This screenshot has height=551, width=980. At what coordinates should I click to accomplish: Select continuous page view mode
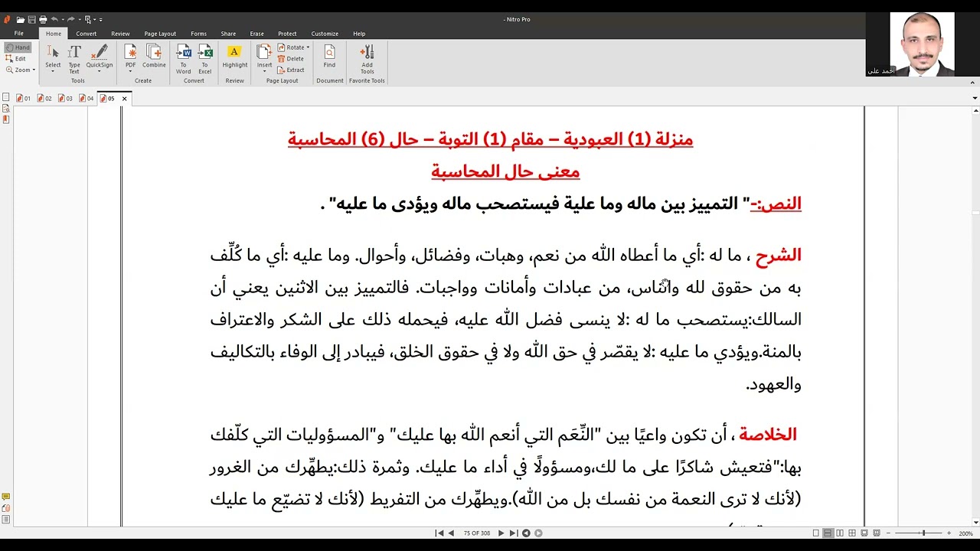click(x=828, y=533)
